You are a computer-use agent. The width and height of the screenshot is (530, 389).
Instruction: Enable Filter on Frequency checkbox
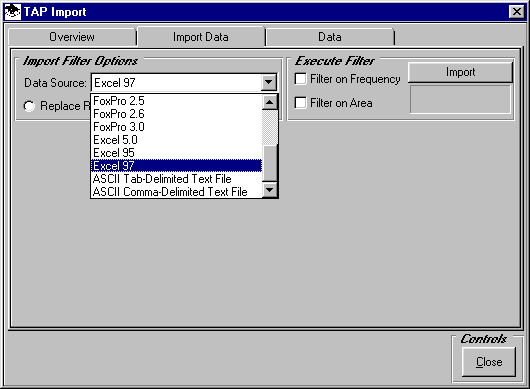[x=300, y=79]
